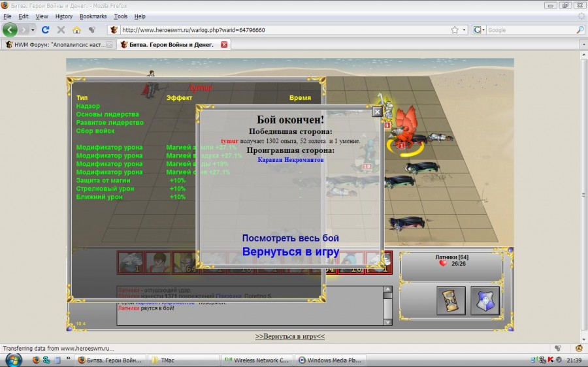The image size is (588, 367).
Task: Click the hourglass wait button
Action: [451, 300]
